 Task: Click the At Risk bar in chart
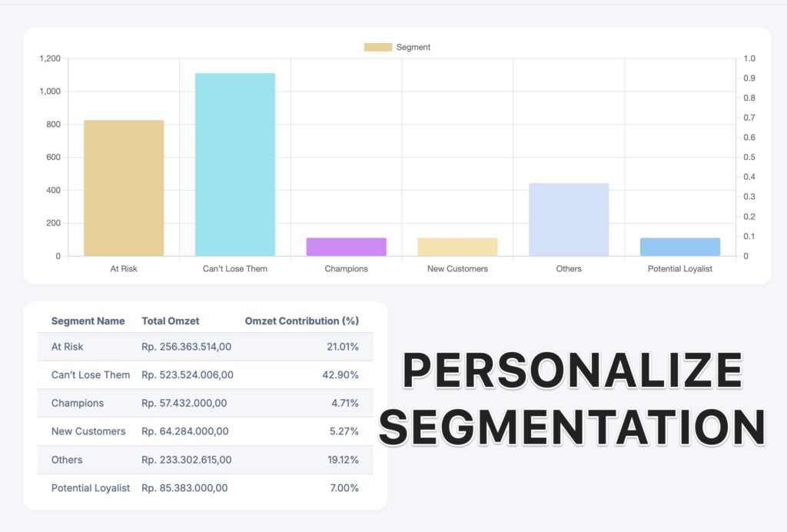pyautogui.click(x=124, y=188)
